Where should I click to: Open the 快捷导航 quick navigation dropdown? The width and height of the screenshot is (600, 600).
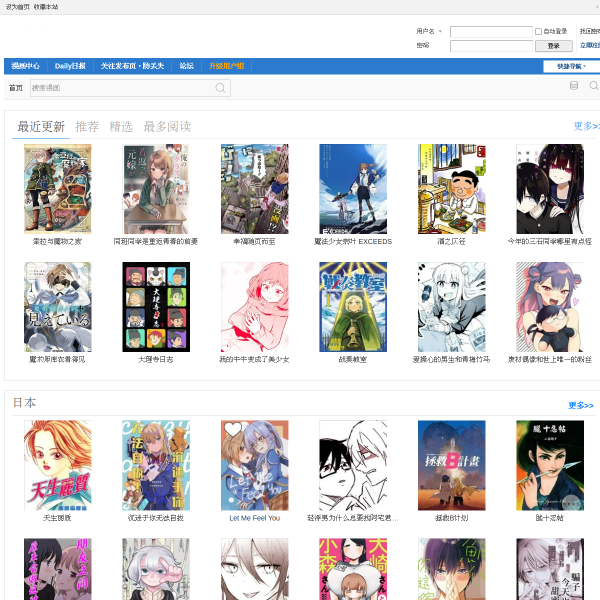(571, 66)
